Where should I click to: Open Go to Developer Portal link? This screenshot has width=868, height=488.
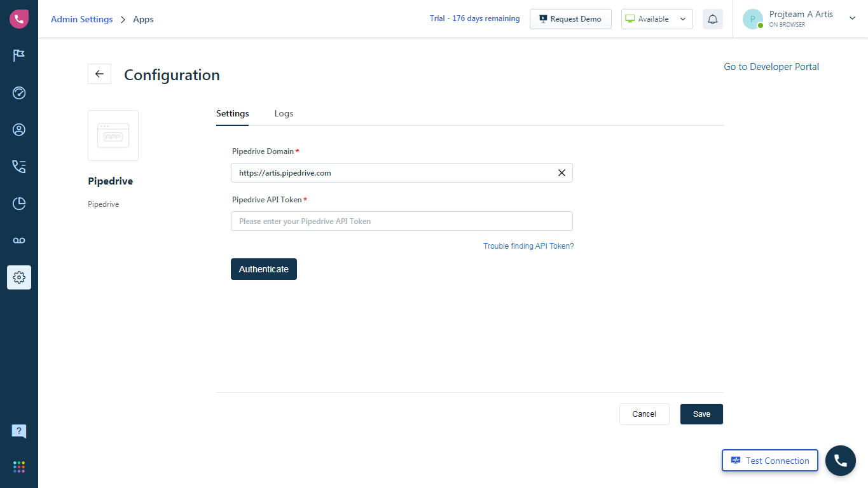point(771,67)
